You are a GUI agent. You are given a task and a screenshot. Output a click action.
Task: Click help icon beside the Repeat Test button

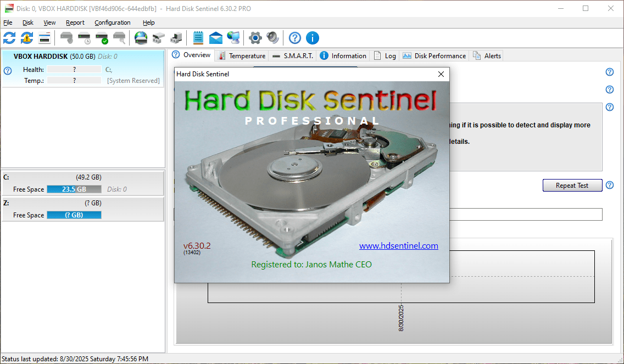coord(610,185)
